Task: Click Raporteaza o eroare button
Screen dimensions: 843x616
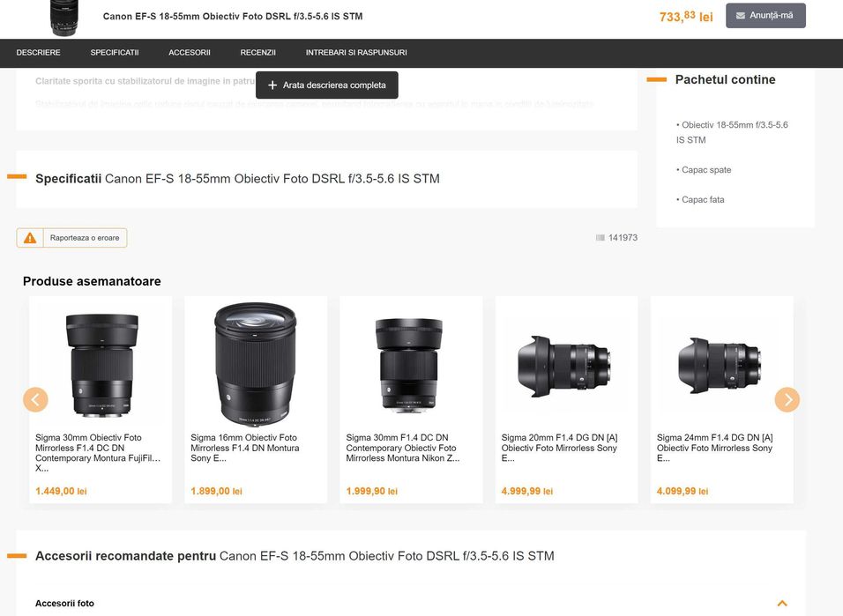Action: pyautogui.click(x=71, y=238)
